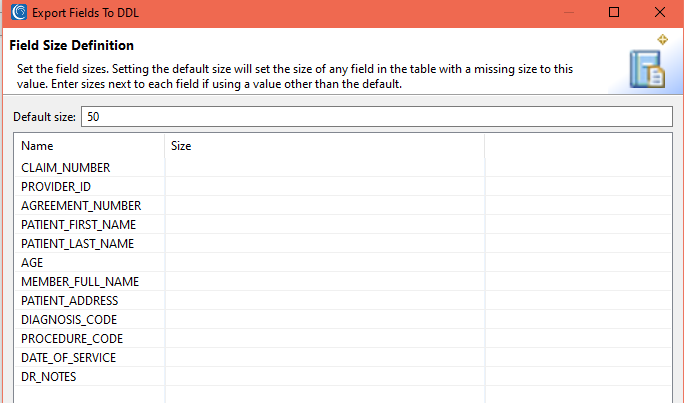
Task: Select the DR_NOTES field row
Action: click(343, 376)
